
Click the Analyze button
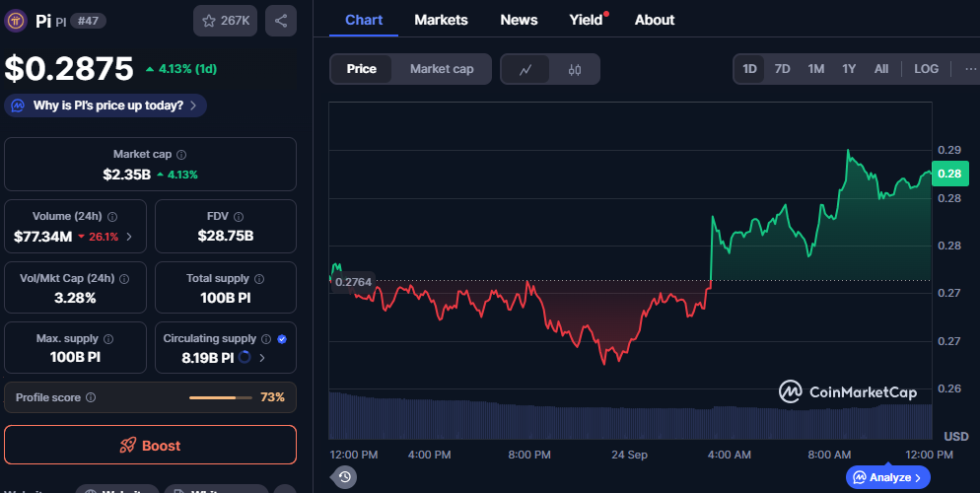click(887, 477)
